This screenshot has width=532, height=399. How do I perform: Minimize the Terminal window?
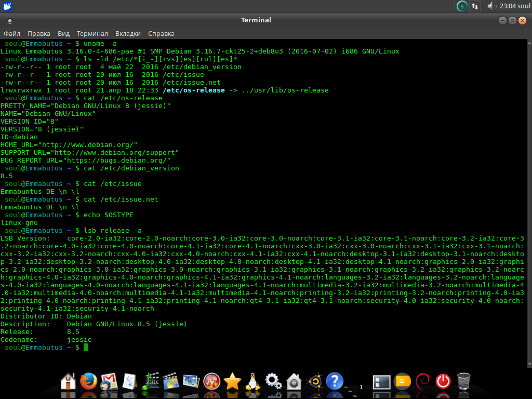point(502,20)
